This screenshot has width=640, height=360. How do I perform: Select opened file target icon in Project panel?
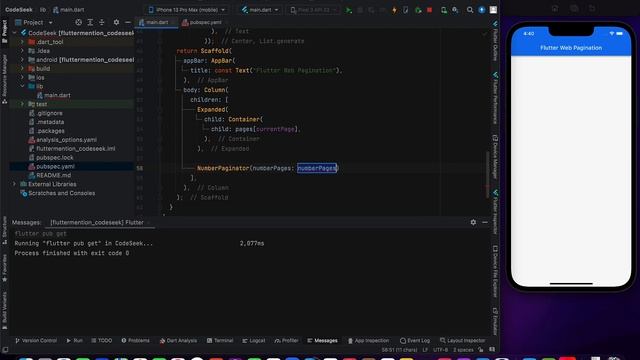78,22
